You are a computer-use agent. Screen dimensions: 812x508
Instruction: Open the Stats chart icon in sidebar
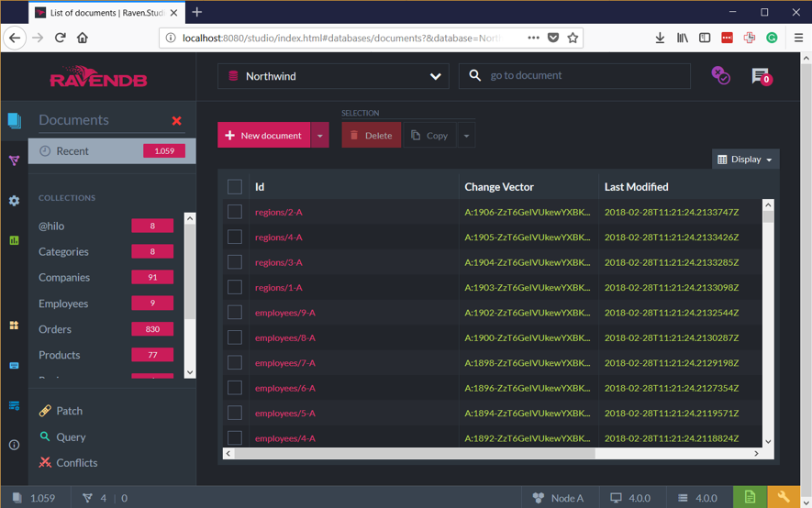[14, 240]
